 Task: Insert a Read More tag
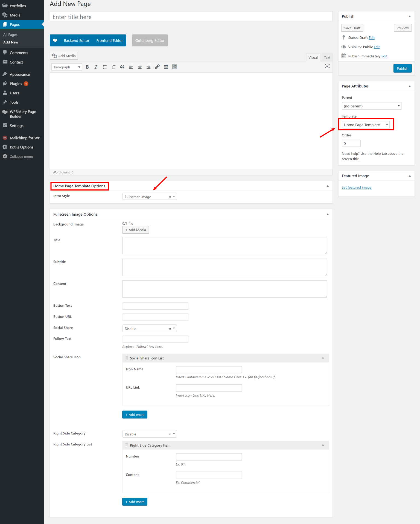pyautogui.click(x=166, y=67)
